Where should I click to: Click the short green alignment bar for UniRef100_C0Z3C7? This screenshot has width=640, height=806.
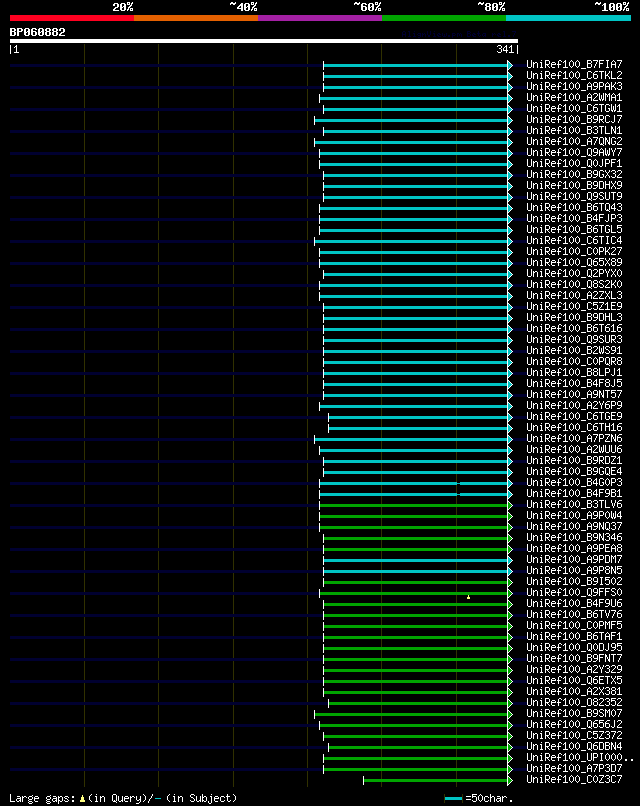pos(436,781)
